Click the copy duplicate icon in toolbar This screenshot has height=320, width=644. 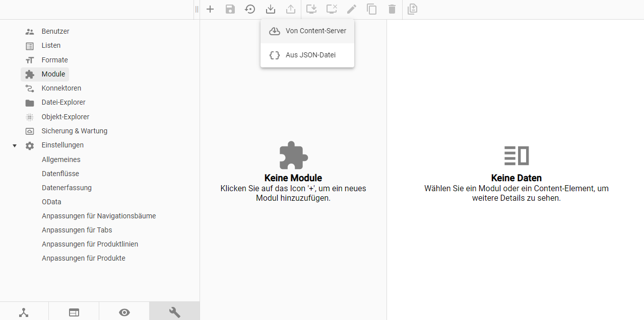tap(372, 9)
